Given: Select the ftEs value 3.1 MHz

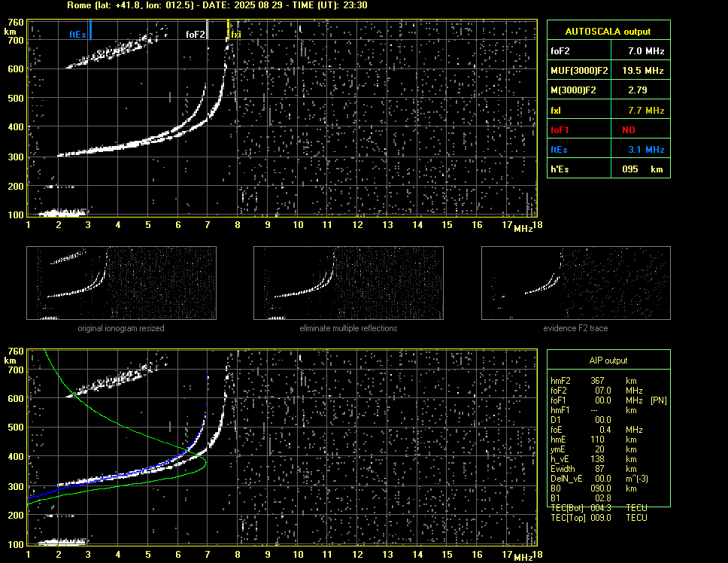Looking at the screenshot, I should click(646, 150).
